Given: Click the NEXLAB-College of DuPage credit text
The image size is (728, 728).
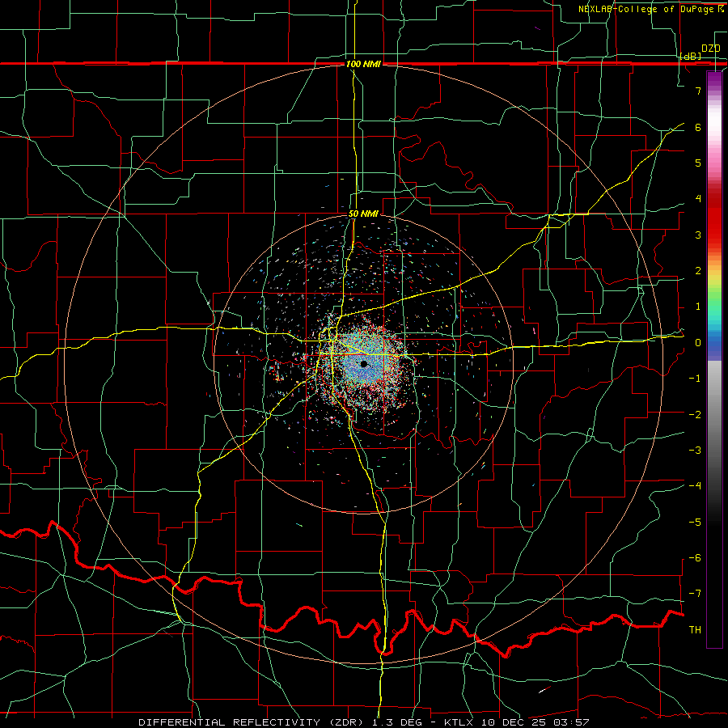Looking at the screenshot, I should (x=650, y=9).
